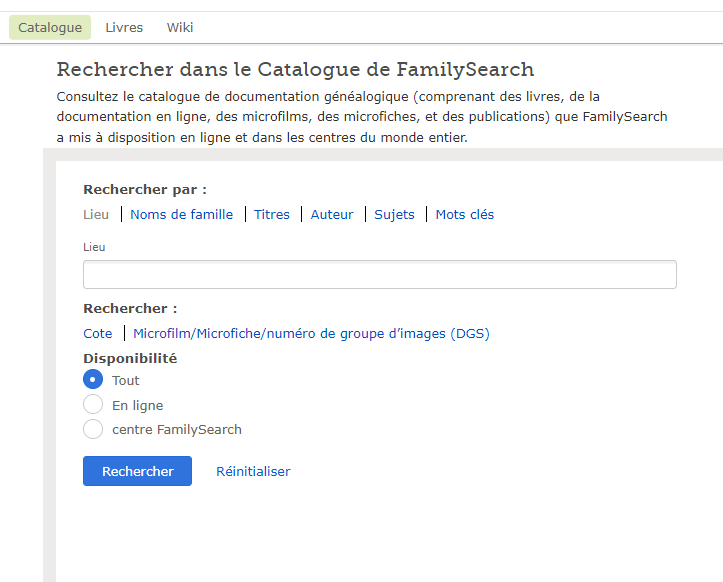The height and width of the screenshot is (582, 723).
Task: Click the Réinitialiser link
Action: (253, 471)
